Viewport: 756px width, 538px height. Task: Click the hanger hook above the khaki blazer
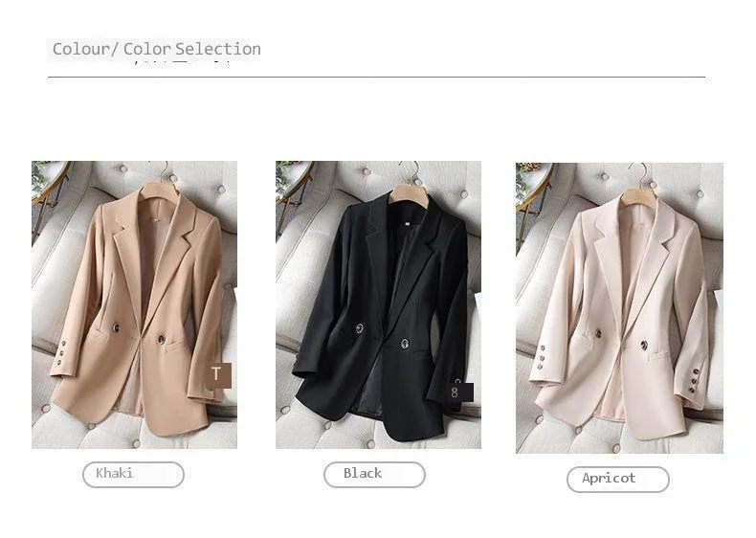pos(167,170)
